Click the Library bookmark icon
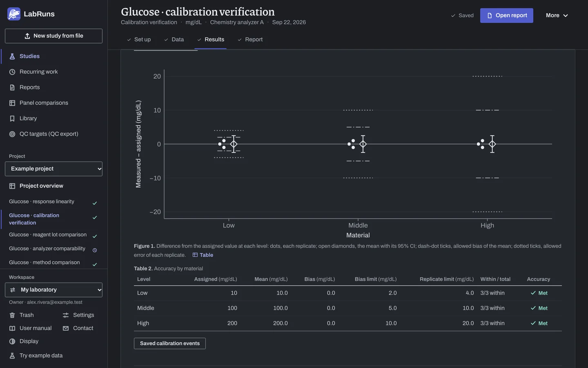This screenshot has width=588, height=368. [x=12, y=119]
